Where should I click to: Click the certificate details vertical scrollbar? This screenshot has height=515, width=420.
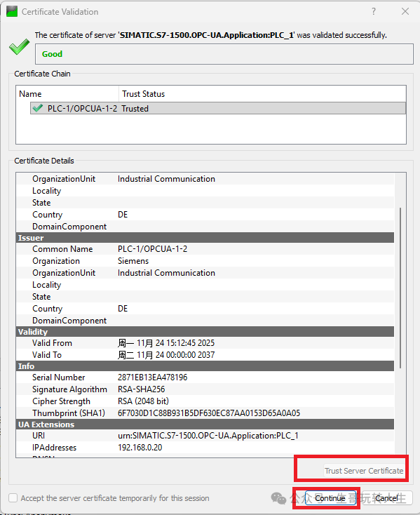[x=400, y=288]
